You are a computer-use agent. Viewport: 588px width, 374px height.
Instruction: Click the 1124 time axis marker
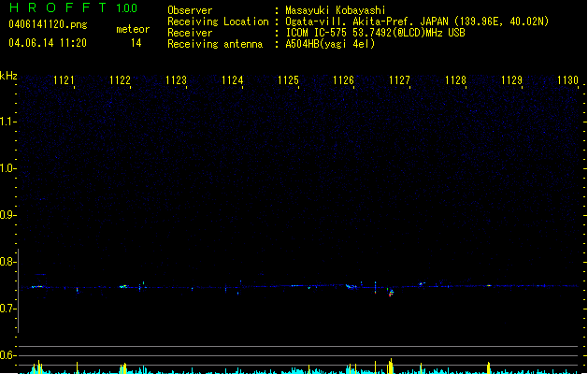point(232,80)
